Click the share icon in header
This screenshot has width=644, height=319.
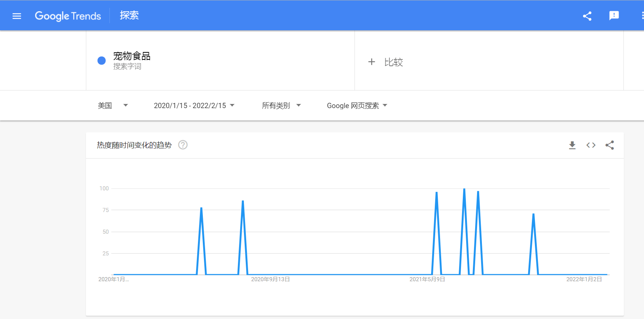pyautogui.click(x=587, y=16)
